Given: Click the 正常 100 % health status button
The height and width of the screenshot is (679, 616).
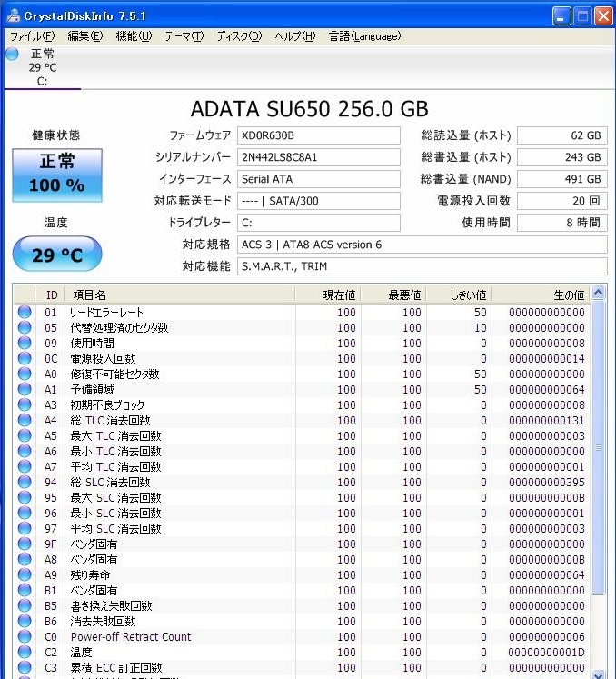Looking at the screenshot, I should 57,175.
